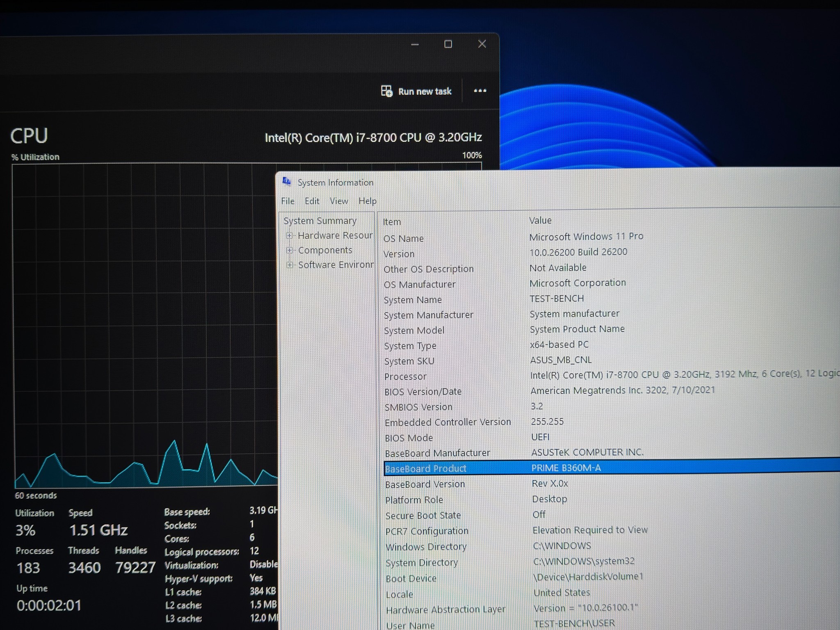This screenshot has width=840, height=630.
Task: Select the Hardware Resources tree label
Action: pos(335,235)
